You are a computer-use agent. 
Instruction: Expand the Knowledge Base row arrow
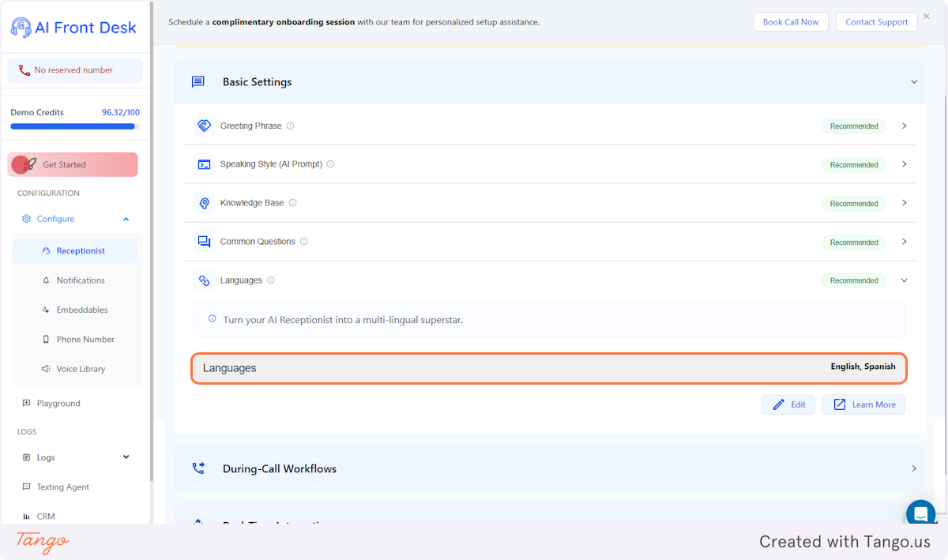(905, 203)
